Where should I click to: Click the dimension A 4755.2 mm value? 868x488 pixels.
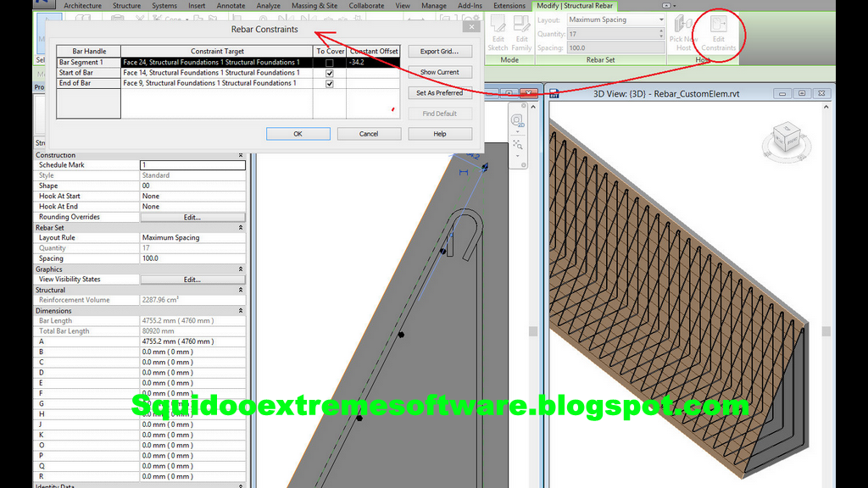click(192, 341)
